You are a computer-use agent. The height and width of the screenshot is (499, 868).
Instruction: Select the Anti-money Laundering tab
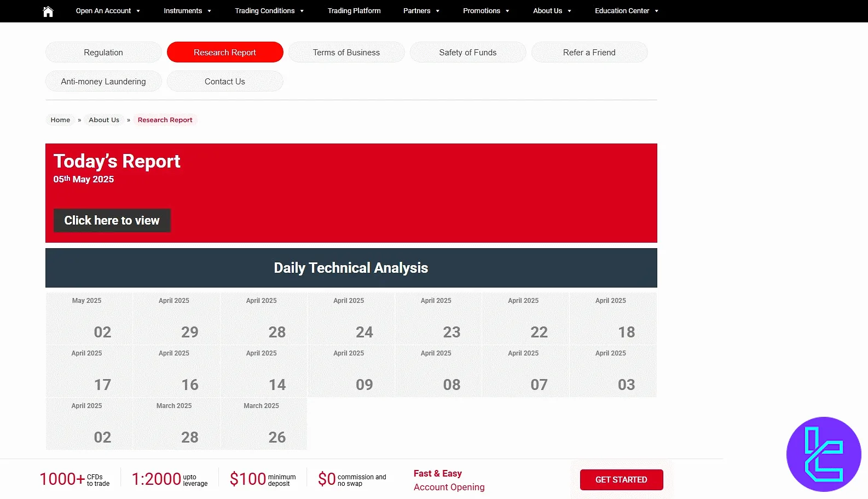pos(103,82)
